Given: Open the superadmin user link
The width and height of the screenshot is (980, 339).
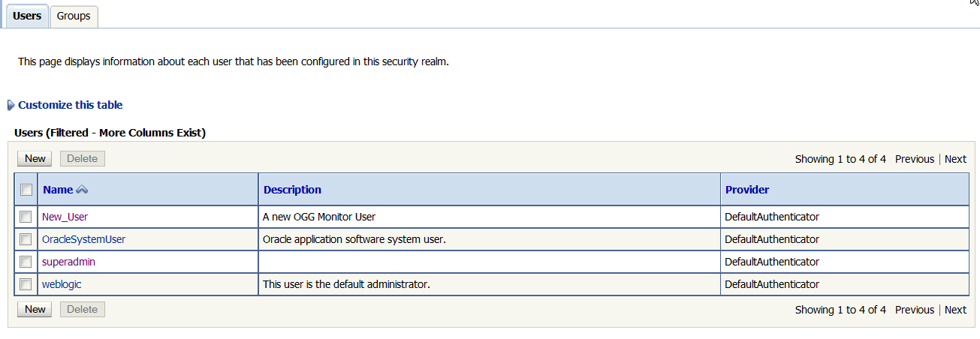Looking at the screenshot, I should coord(69,262).
